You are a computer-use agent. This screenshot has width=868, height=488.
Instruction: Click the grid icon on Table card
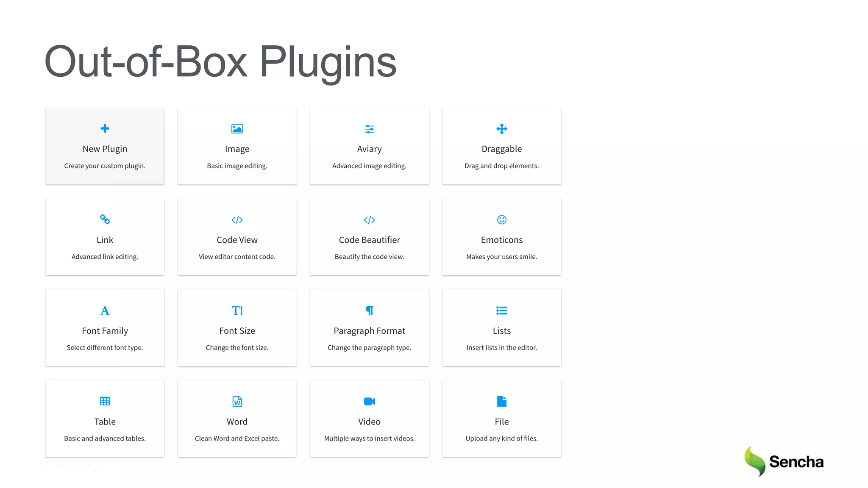pos(105,401)
